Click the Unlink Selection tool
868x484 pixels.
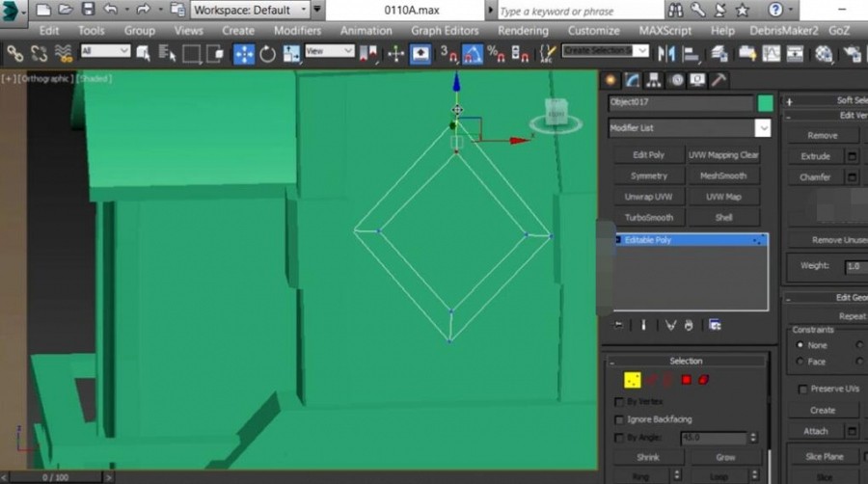40,54
